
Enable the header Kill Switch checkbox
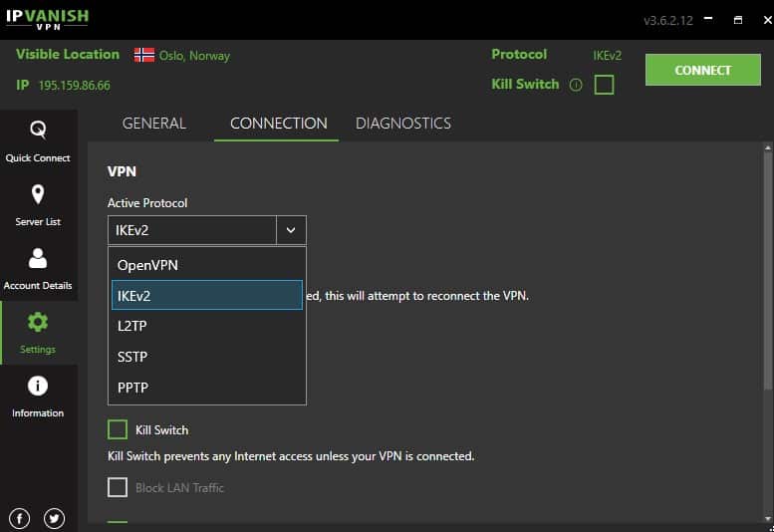click(604, 85)
